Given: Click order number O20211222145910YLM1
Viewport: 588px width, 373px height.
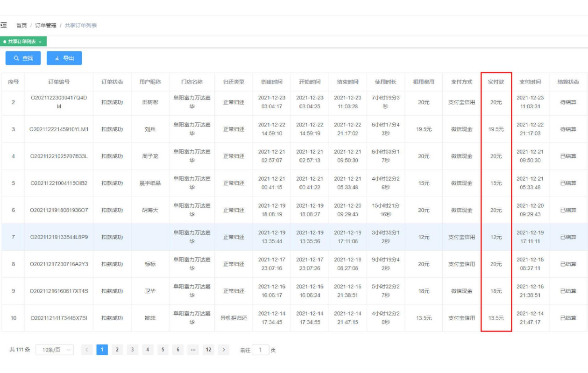Looking at the screenshot, I should point(59,129).
